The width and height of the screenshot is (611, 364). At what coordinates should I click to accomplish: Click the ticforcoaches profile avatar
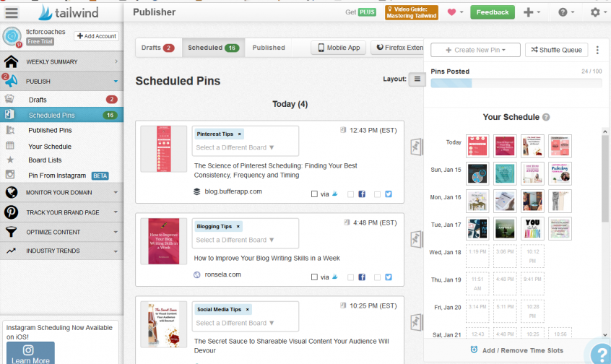12,37
